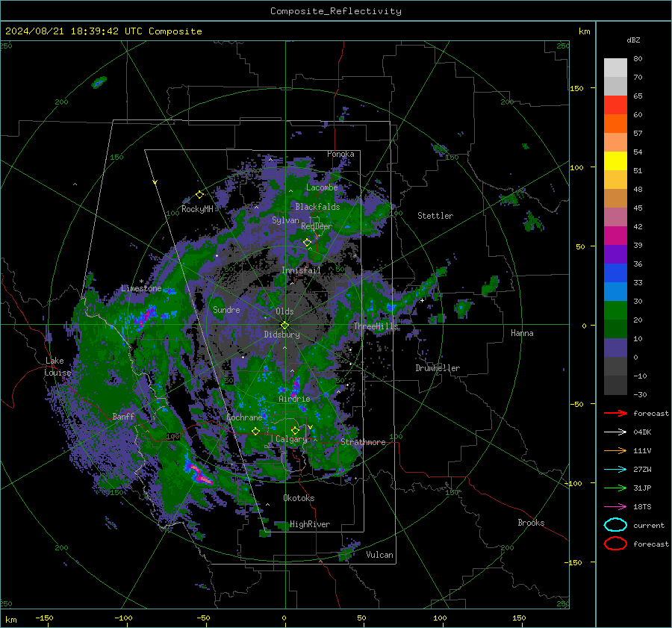Click the ThreeHills city label
This screenshot has width=672, height=628.
click(x=376, y=326)
